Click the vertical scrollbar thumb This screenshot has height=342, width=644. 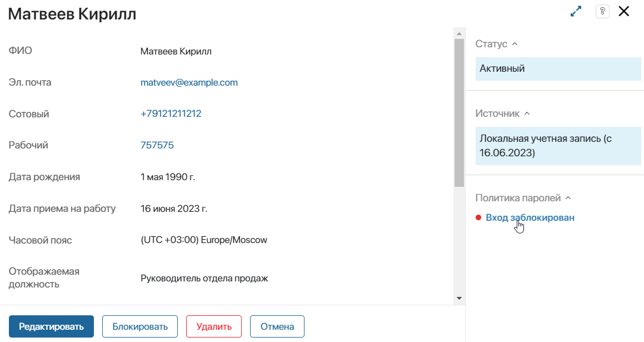pos(459,113)
